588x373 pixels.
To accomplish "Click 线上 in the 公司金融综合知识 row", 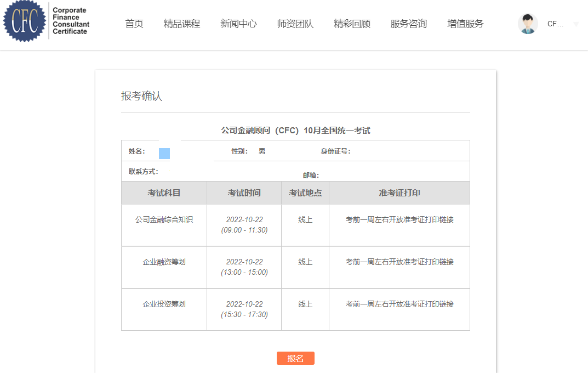I will (305, 219).
